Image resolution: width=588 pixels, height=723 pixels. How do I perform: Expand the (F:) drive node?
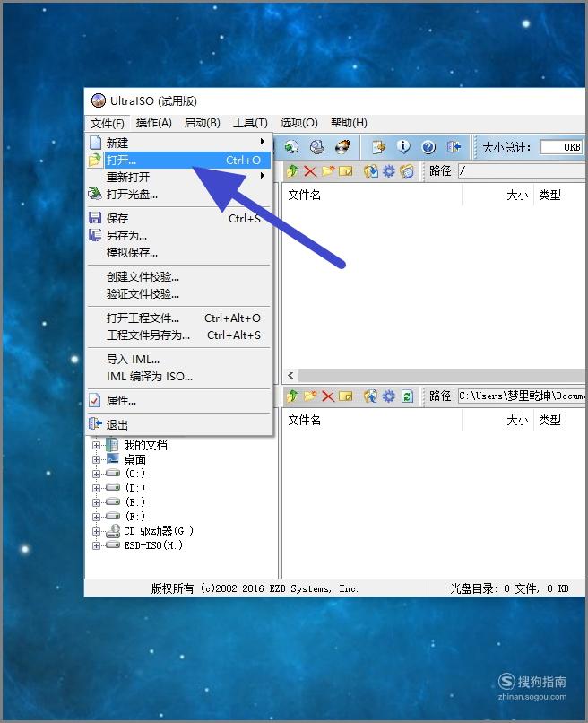coord(96,517)
